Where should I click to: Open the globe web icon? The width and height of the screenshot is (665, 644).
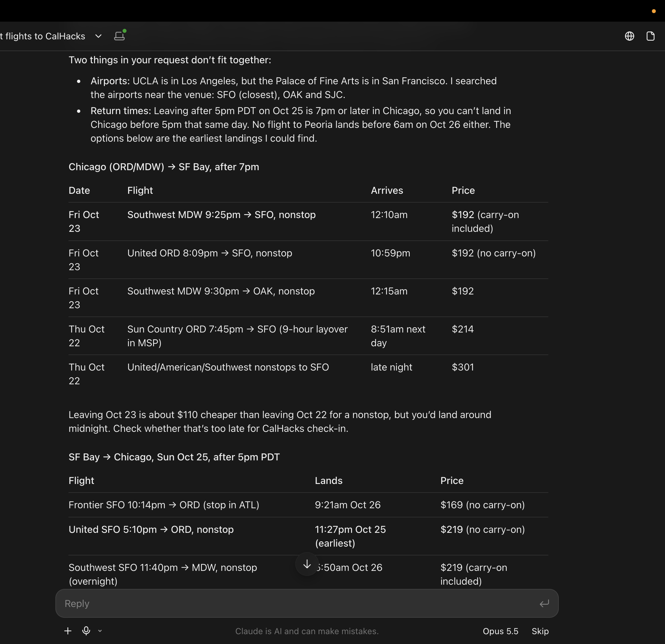point(629,36)
